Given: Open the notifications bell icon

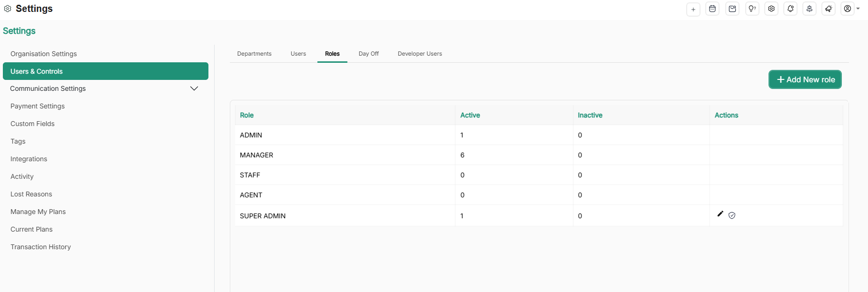Looking at the screenshot, I should (x=790, y=9).
